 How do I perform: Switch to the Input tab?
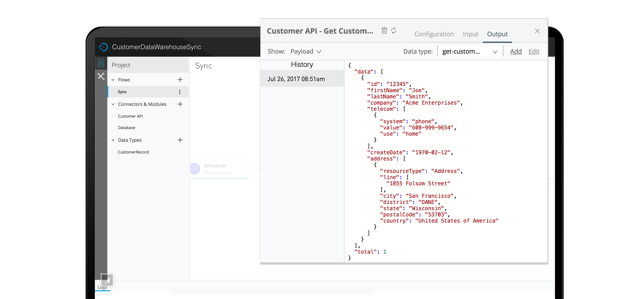[470, 34]
